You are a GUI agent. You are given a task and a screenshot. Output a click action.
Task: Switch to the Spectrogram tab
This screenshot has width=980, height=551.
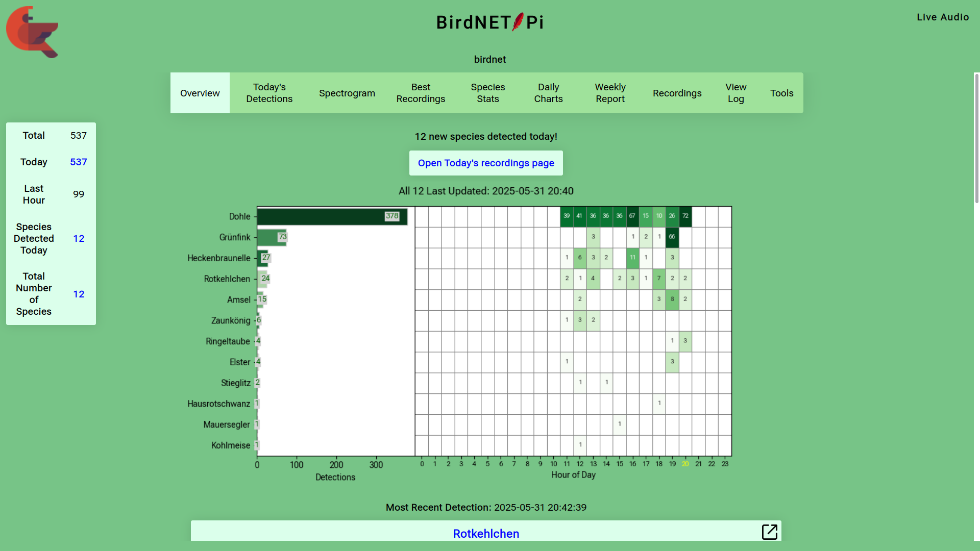[x=347, y=93]
